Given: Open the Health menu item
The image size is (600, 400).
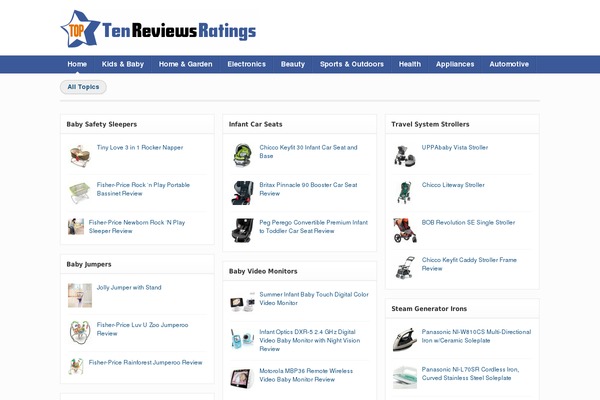Looking at the screenshot, I should pos(410,64).
